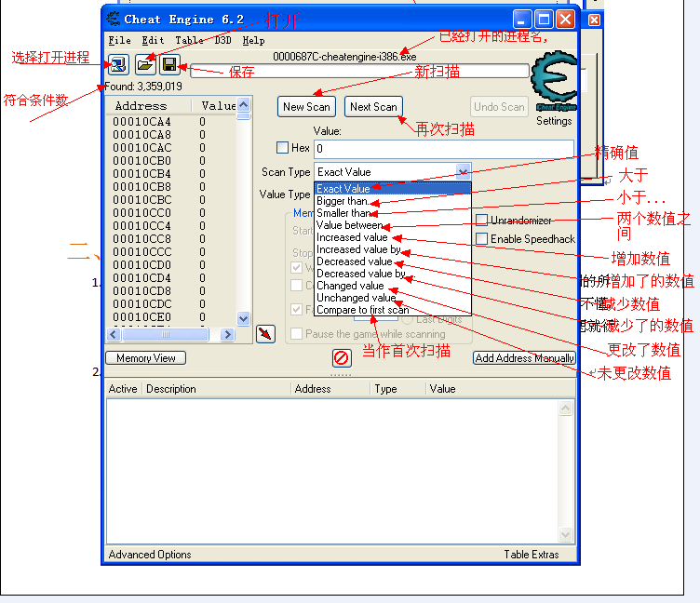Select address row 00010CB0
Screen dimensions: 700x603
[x=172, y=161]
